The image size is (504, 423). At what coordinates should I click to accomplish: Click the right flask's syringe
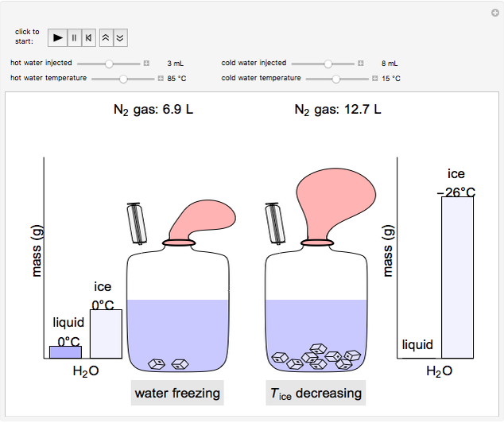pyautogui.click(x=276, y=223)
